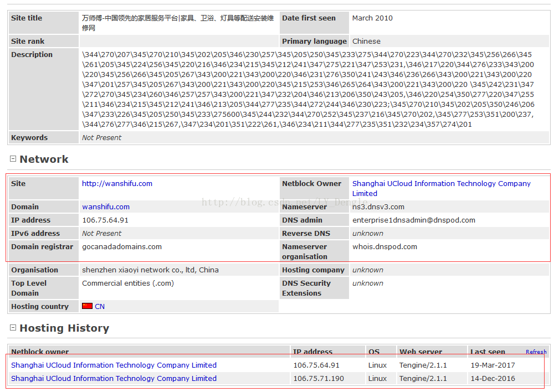Screen dimensions: 559x392
Task: Select nameserver ns3.dnsv3.com
Action: pyautogui.click(x=378, y=207)
